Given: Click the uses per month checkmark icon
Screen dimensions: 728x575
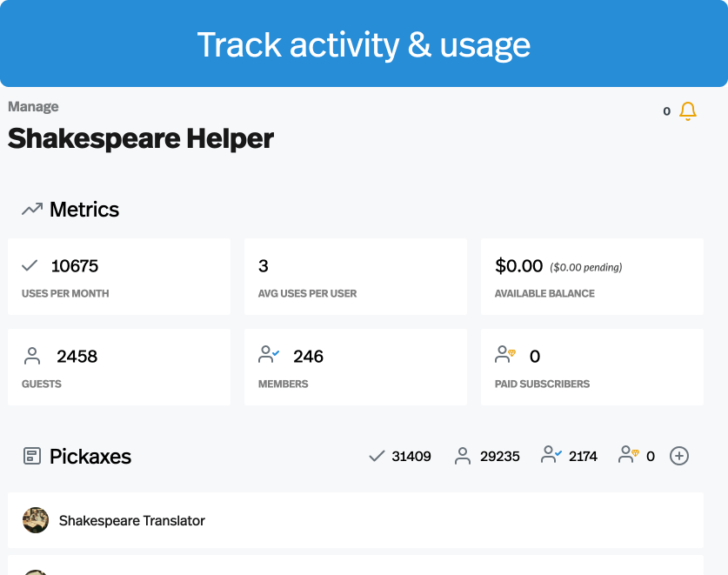Looking at the screenshot, I should 30,265.
